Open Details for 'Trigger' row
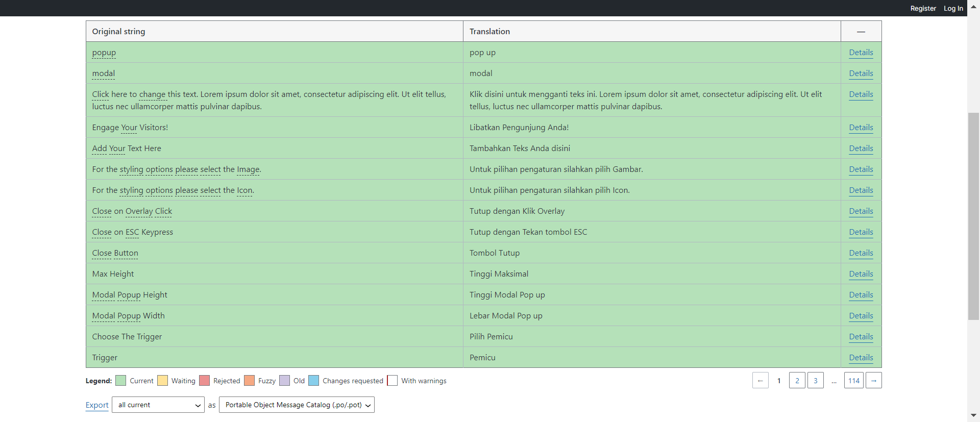 pyautogui.click(x=861, y=358)
